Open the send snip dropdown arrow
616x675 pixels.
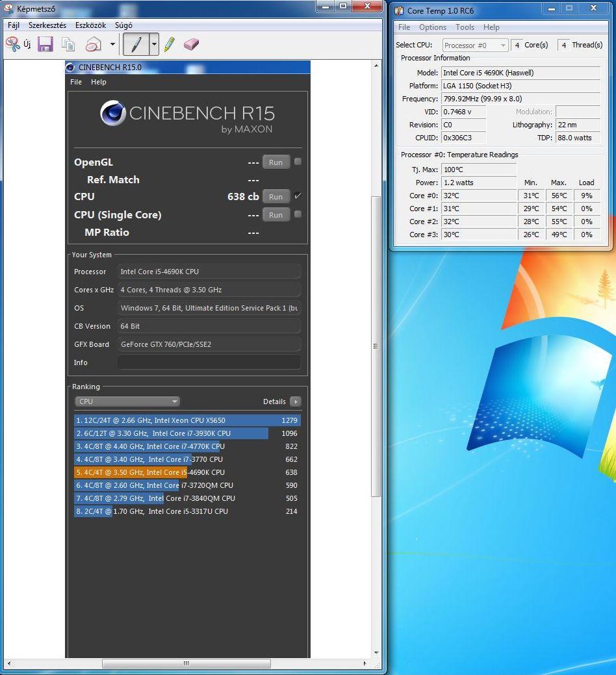click(112, 44)
